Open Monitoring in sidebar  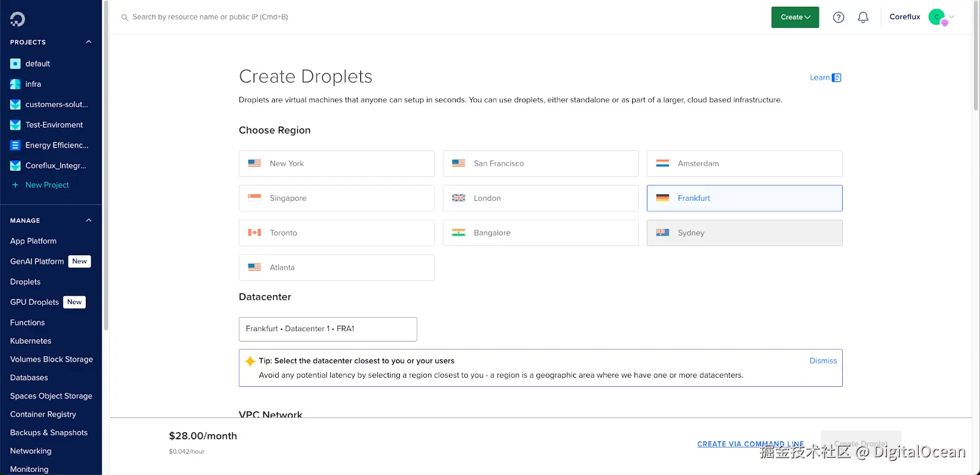coord(29,469)
